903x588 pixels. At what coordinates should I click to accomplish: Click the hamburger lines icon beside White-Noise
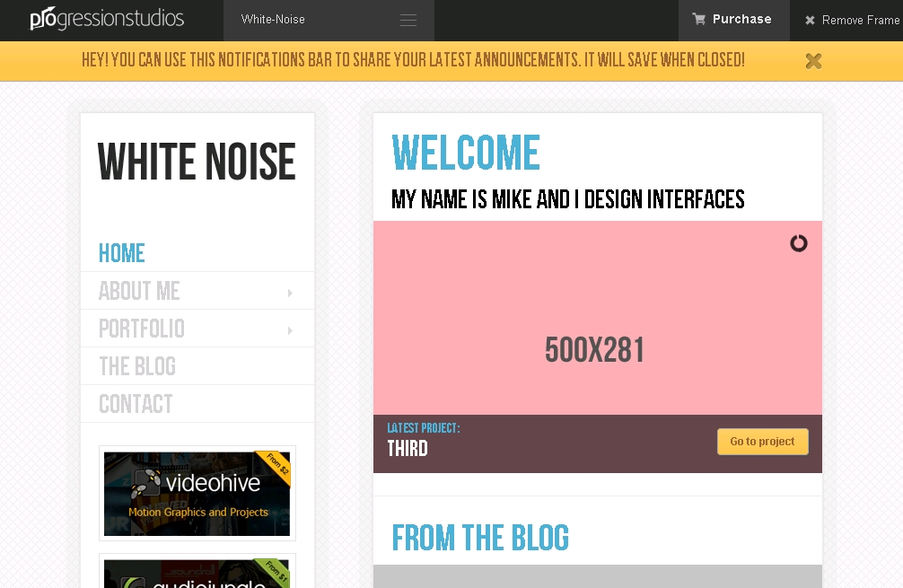tap(408, 20)
